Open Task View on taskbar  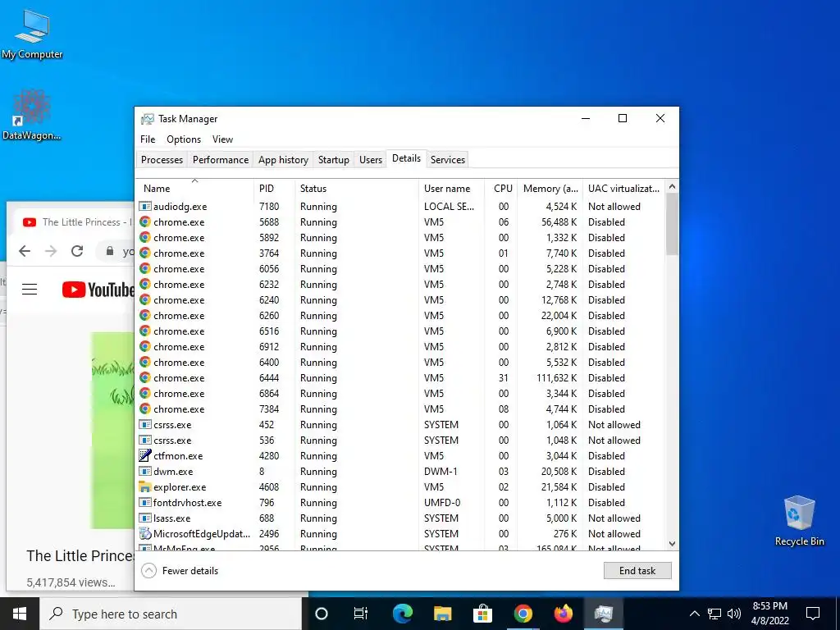(361, 614)
